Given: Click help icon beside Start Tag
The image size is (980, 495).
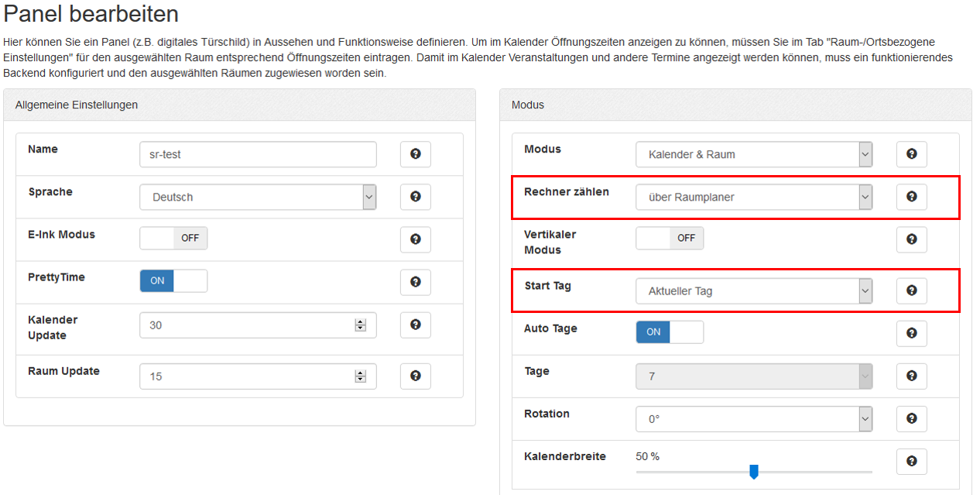Looking at the screenshot, I should click(911, 290).
